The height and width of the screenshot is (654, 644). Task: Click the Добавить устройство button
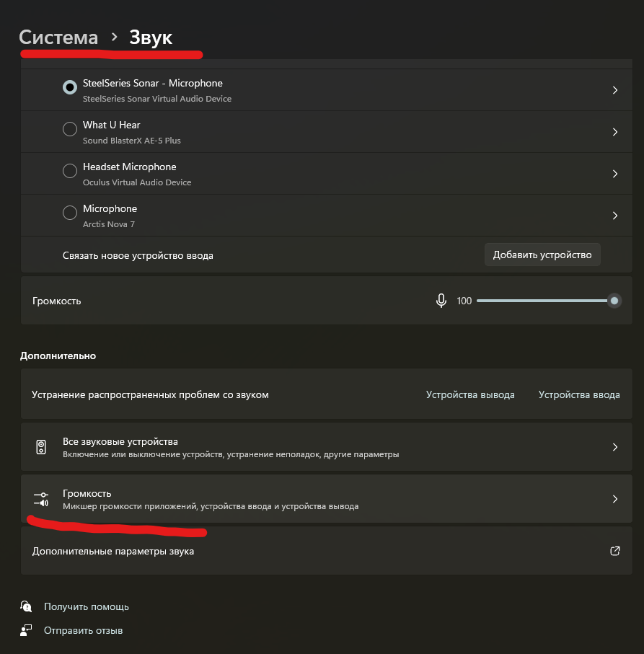coord(542,255)
